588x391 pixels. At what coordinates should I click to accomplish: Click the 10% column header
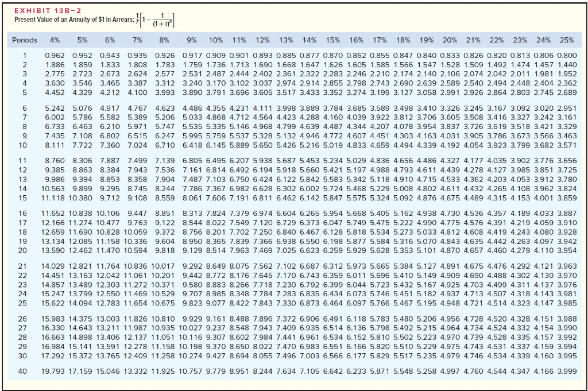click(216, 40)
